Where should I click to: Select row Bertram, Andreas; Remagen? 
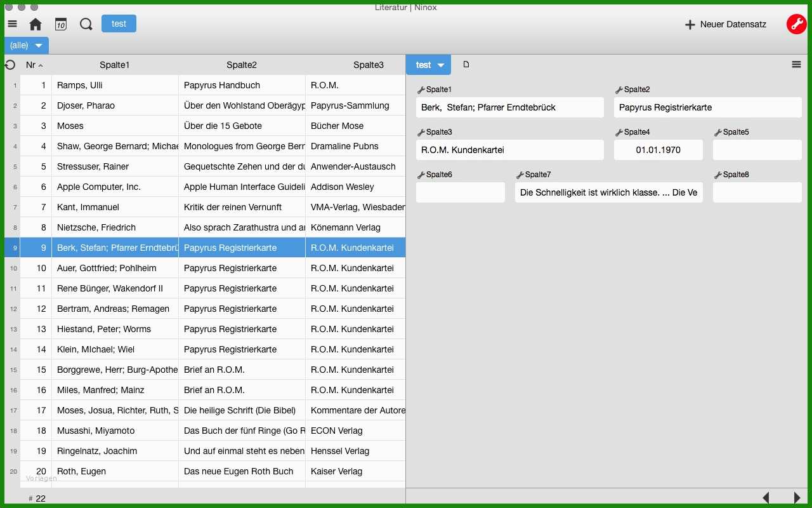tap(205, 309)
